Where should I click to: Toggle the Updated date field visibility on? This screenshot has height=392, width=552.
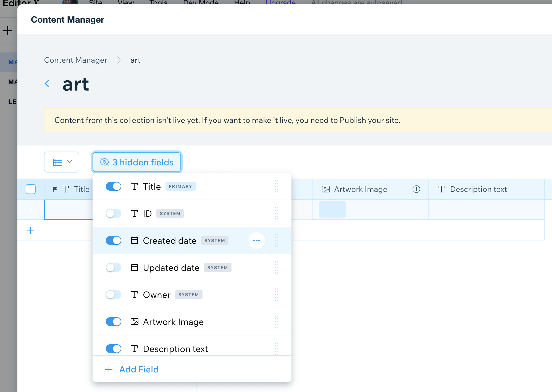(113, 267)
